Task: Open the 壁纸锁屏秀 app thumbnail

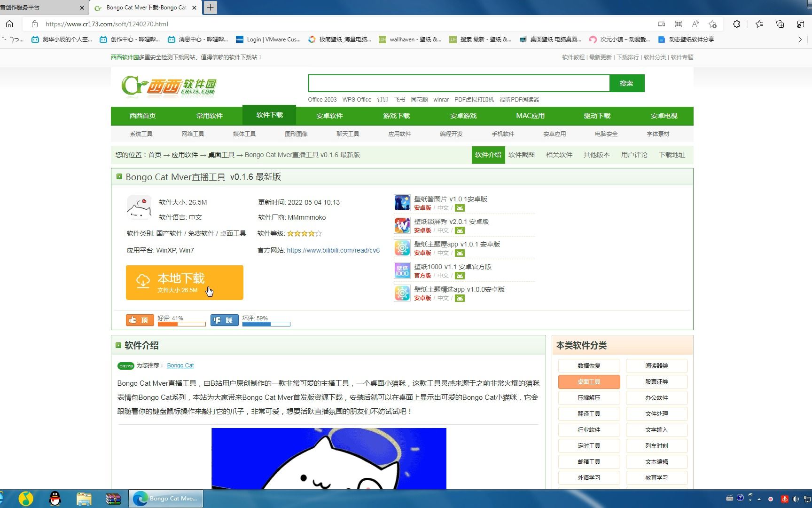Action: coord(402,225)
